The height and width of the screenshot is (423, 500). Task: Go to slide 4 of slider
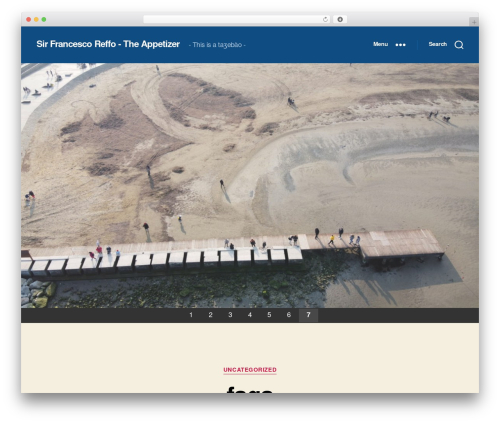(250, 315)
